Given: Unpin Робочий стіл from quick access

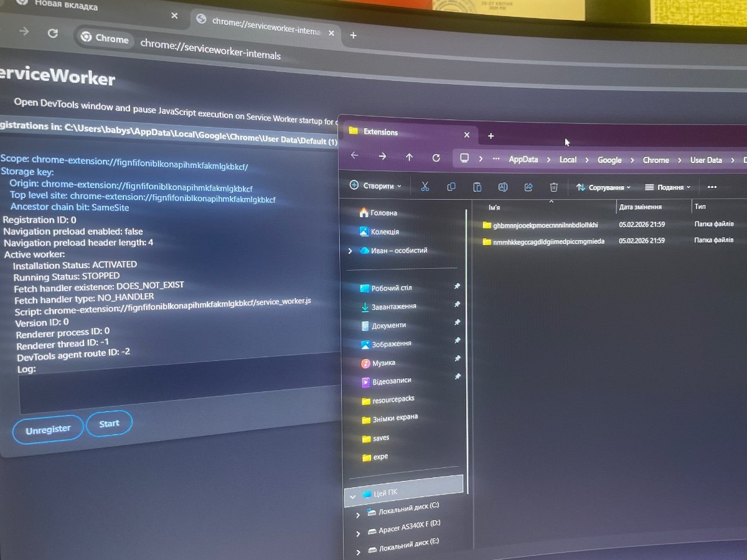Looking at the screenshot, I should pos(457,286).
